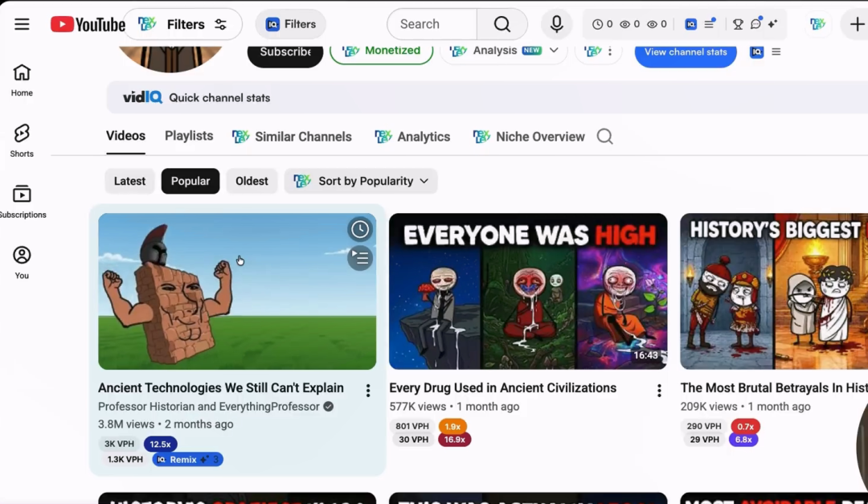
Task: Select the Oldest filter chip
Action: tap(252, 181)
